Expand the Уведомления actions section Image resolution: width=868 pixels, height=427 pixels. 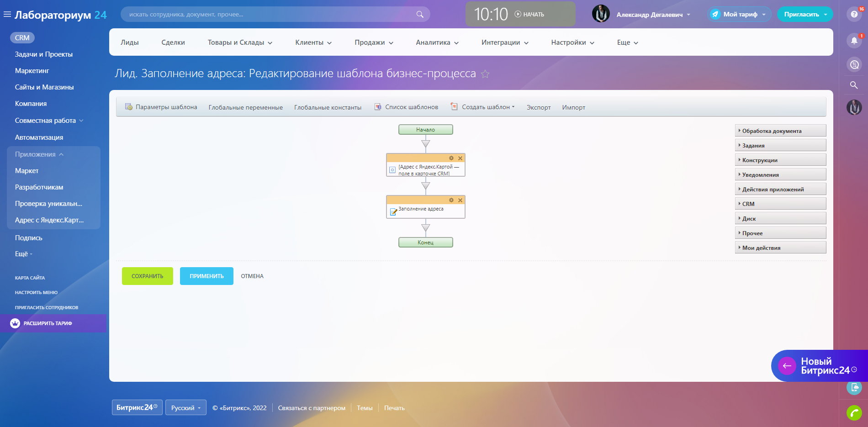tap(780, 174)
